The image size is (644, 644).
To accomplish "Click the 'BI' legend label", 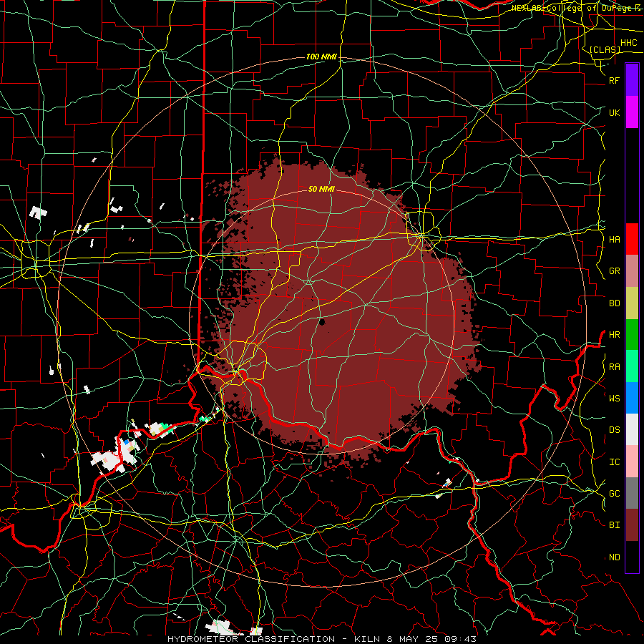I will 615,525.
